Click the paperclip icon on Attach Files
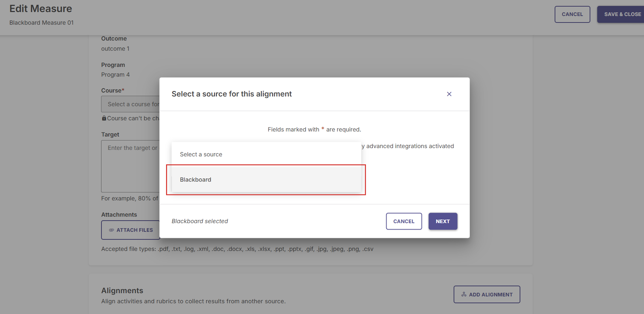 pyautogui.click(x=111, y=230)
